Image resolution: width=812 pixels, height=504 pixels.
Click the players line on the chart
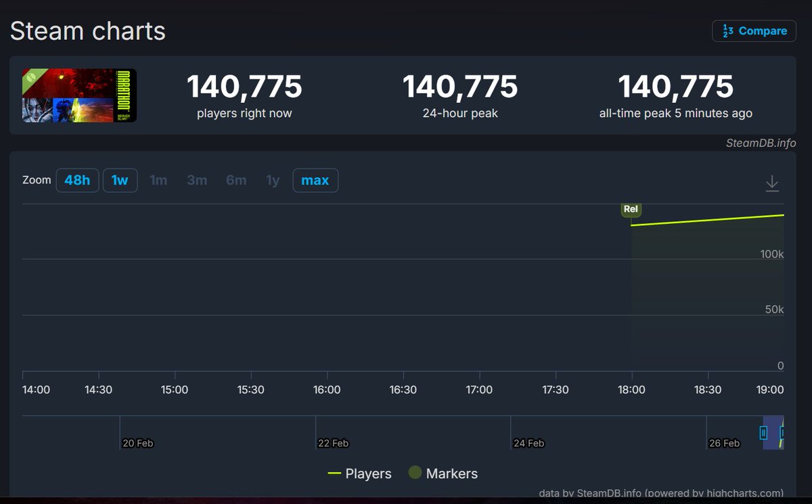coord(707,220)
